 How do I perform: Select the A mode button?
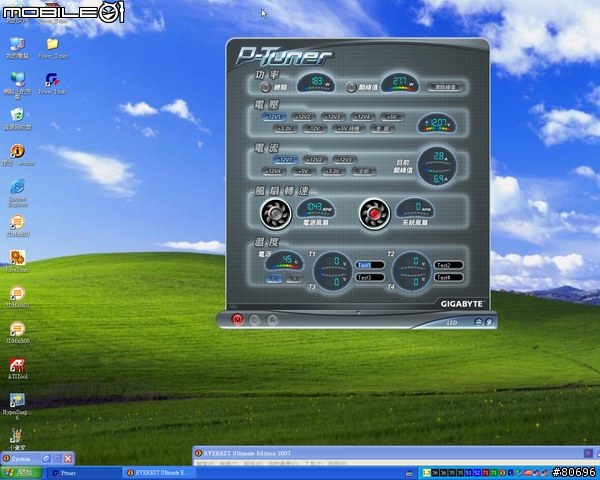point(272,320)
